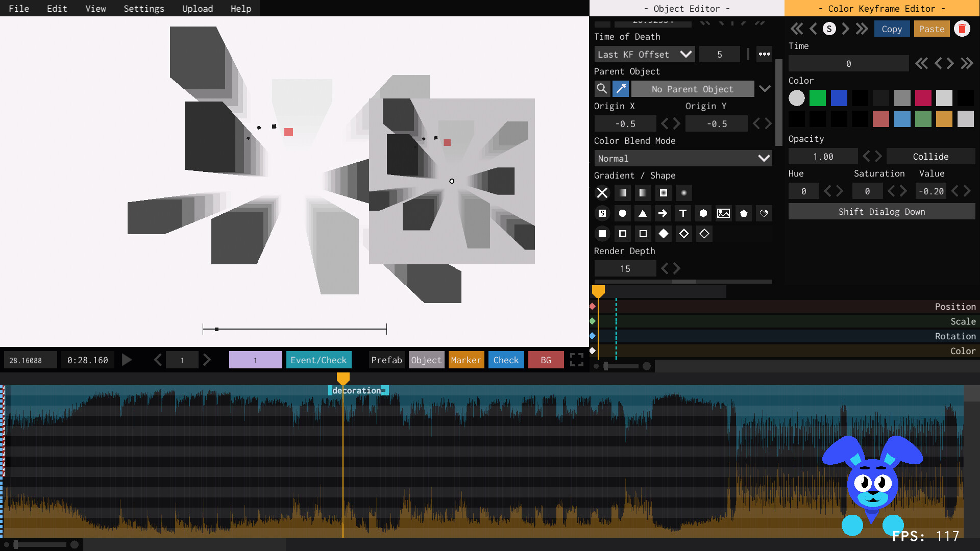Select the hexagon shape icon
The image size is (980, 551).
point(703,213)
